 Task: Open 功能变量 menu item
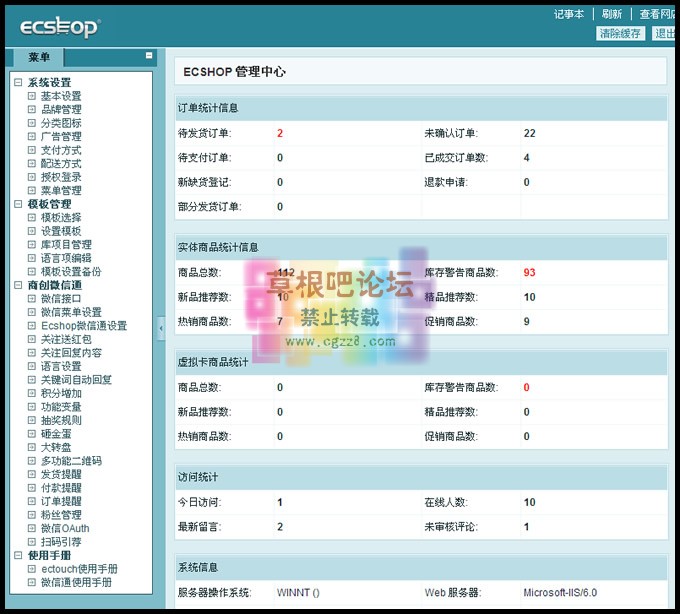[x=61, y=407]
